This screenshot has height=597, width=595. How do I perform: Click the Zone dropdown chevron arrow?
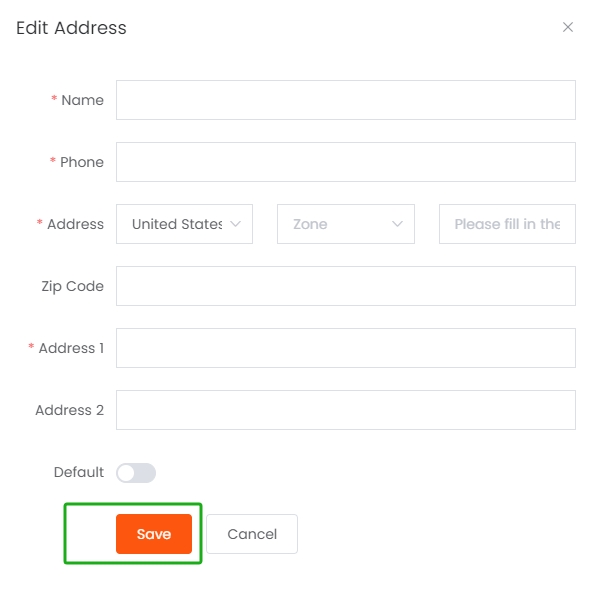pyautogui.click(x=397, y=224)
